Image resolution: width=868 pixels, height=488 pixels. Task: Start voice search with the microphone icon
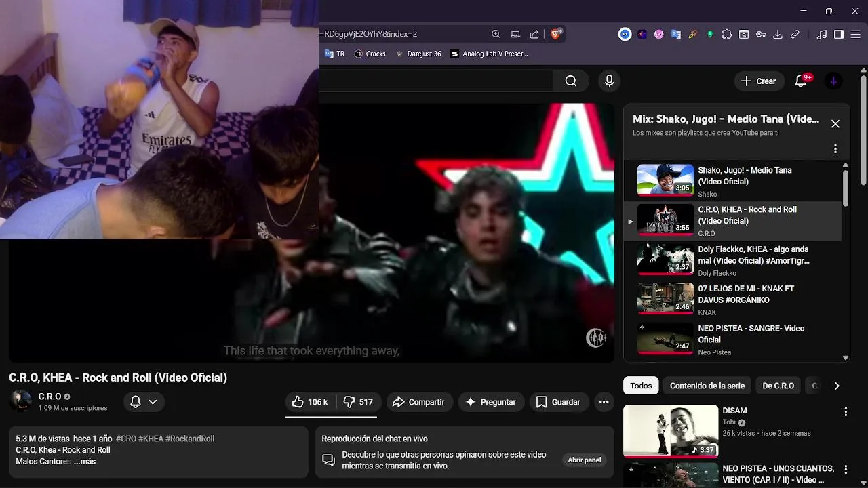click(609, 81)
